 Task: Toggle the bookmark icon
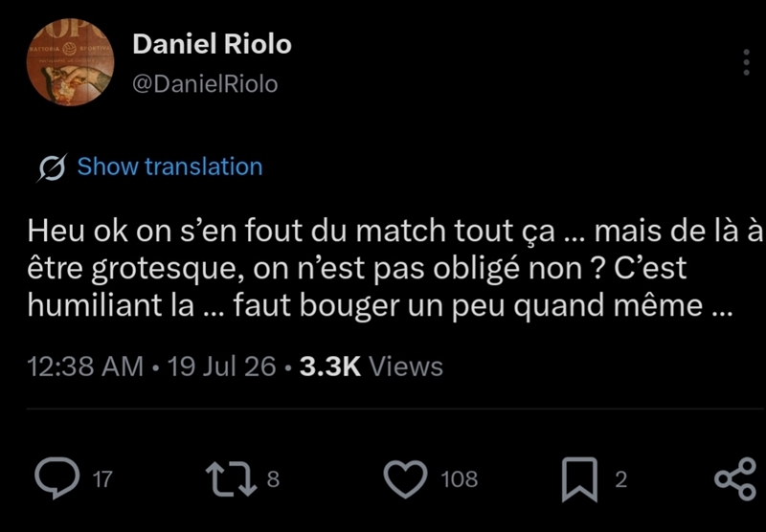click(580, 479)
